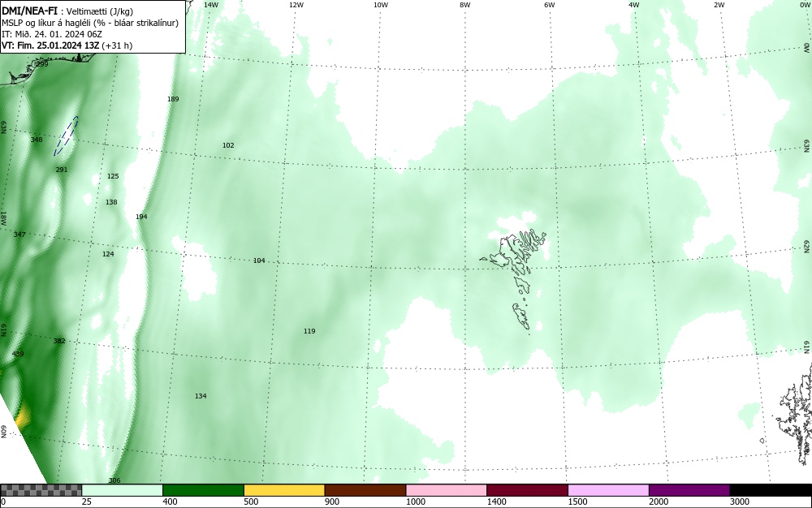This screenshot has height=508, width=812.
Task: Click the map value "189"
Action: 173,99
